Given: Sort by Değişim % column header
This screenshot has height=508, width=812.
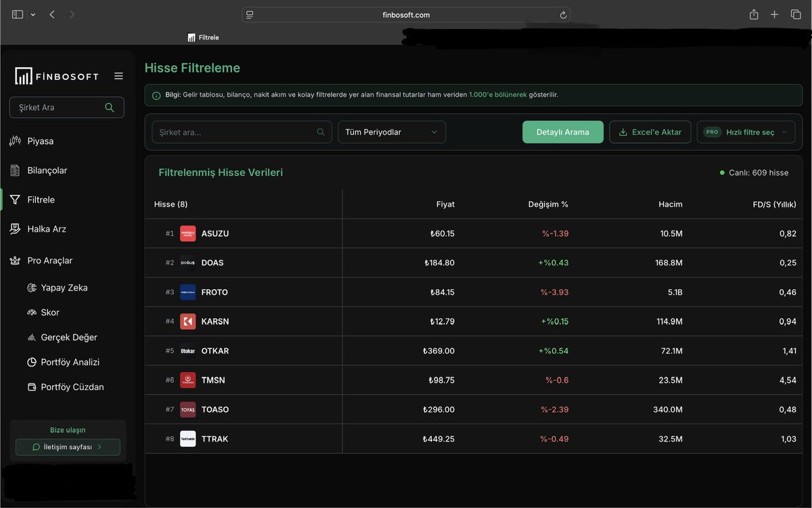Looking at the screenshot, I should click(x=548, y=204).
